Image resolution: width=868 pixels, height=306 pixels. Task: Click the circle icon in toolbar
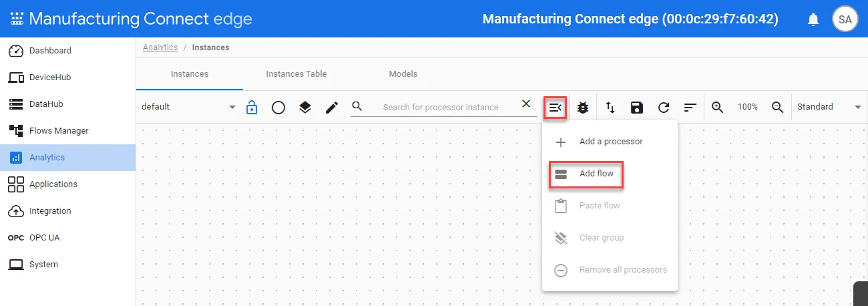[278, 107]
